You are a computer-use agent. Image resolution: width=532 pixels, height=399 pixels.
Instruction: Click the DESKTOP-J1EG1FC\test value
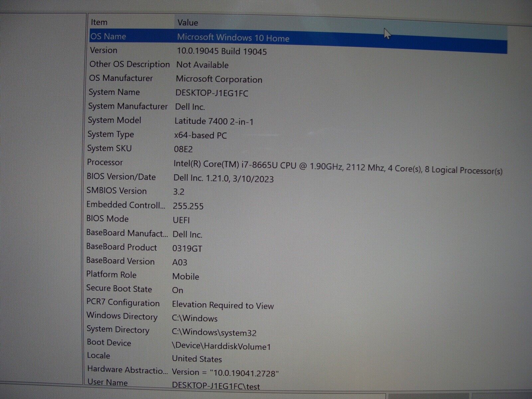(x=216, y=386)
